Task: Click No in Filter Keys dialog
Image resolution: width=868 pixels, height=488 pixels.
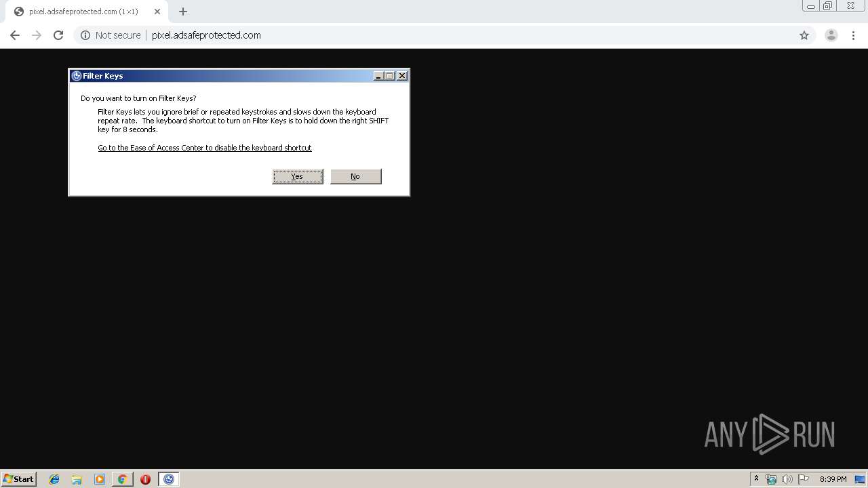Action: point(355,176)
